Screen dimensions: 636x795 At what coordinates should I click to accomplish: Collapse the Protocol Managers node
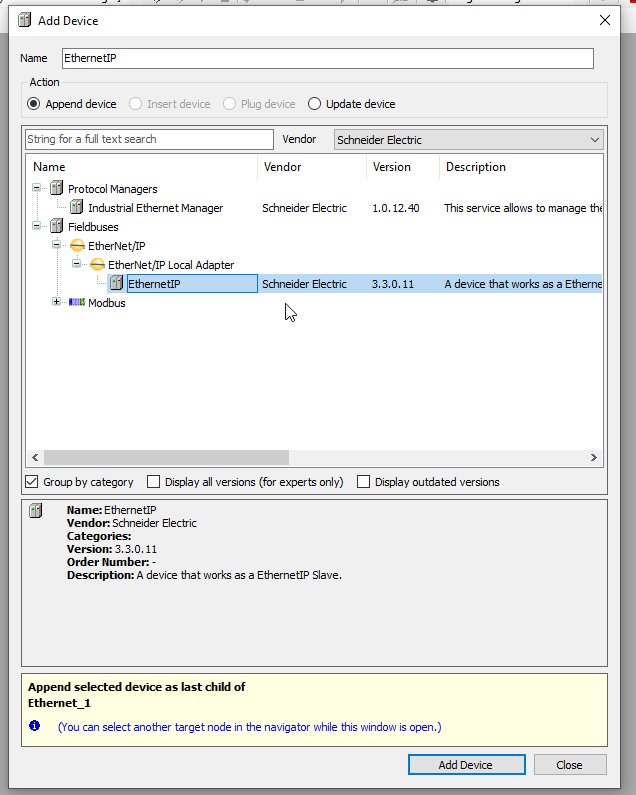[x=37, y=188]
